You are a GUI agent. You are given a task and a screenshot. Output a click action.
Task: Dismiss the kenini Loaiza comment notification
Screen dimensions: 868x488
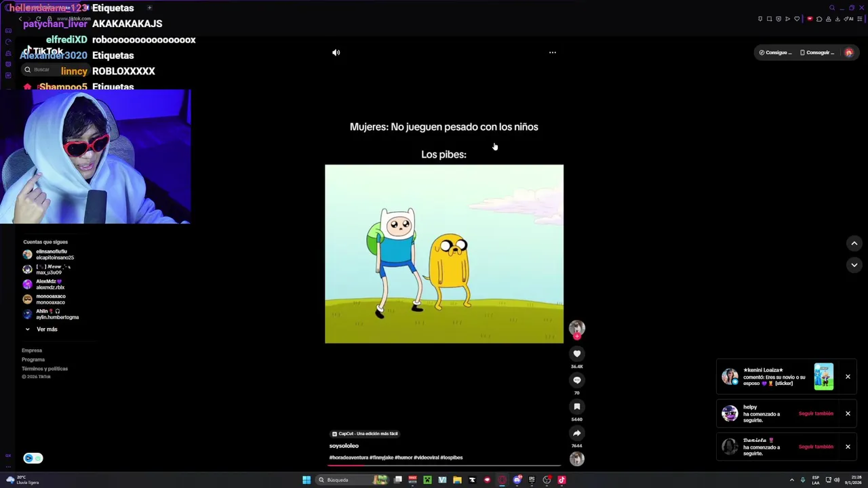(x=848, y=377)
